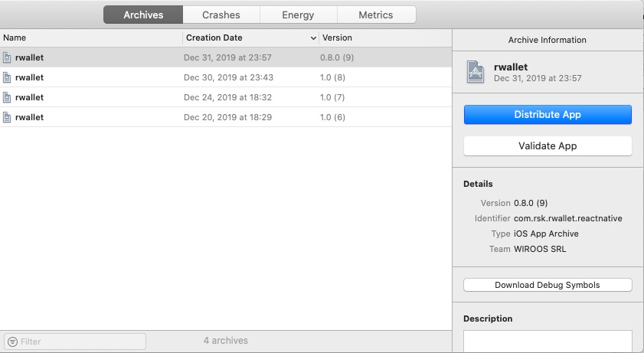Click the date Dec 30, 2019 at 23:43

coord(228,77)
